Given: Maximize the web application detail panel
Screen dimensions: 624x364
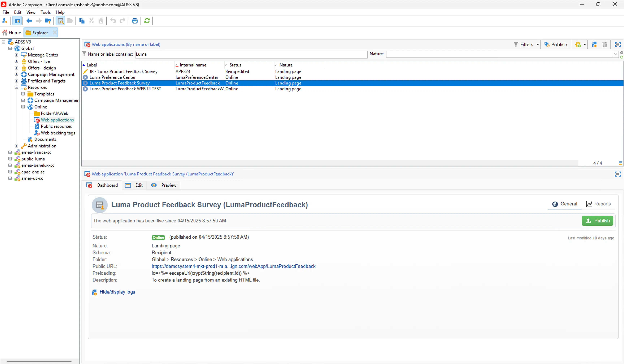Looking at the screenshot, I should point(617,174).
